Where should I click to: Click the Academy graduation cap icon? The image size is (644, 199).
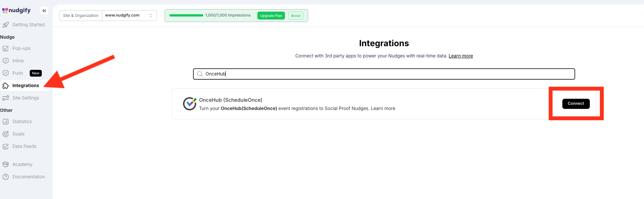click(x=6, y=164)
